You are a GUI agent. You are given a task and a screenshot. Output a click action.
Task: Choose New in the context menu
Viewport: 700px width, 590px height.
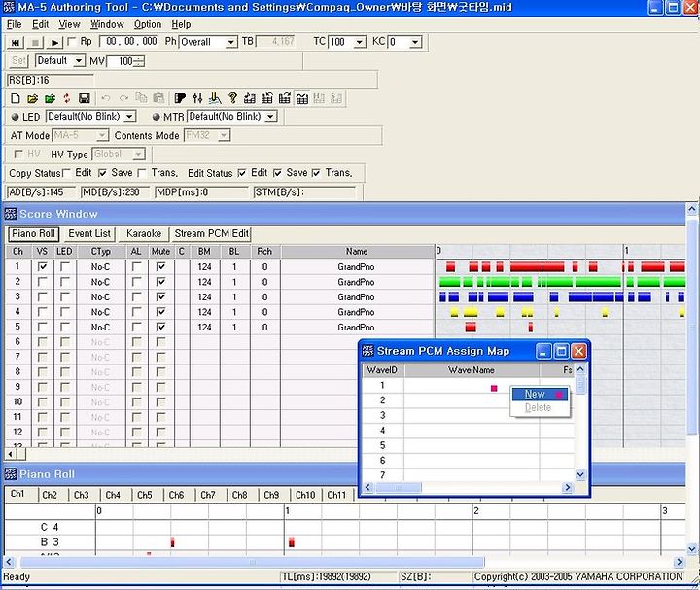point(540,394)
